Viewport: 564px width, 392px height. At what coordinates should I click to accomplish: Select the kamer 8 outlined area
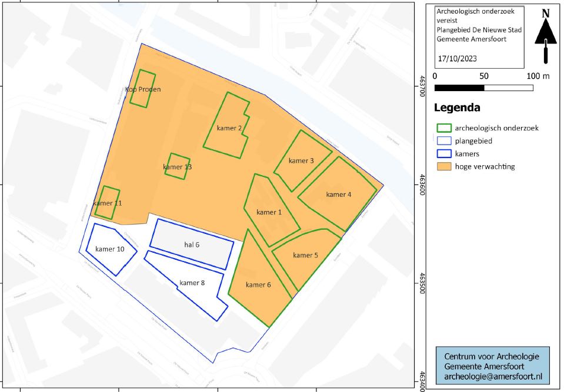[x=192, y=283]
